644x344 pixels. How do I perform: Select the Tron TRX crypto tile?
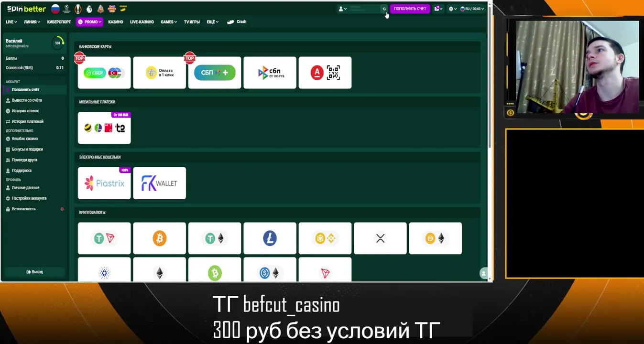click(x=325, y=269)
